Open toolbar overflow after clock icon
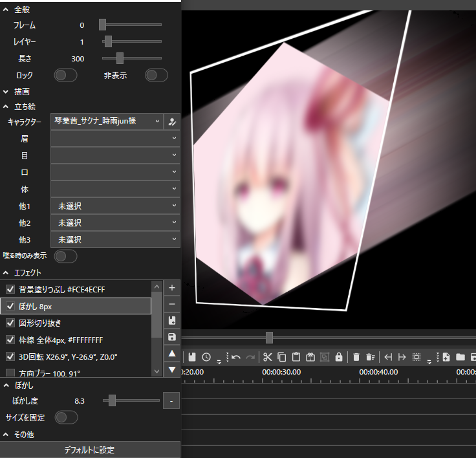The height and width of the screenshot is (458, 476). [219, 362]
